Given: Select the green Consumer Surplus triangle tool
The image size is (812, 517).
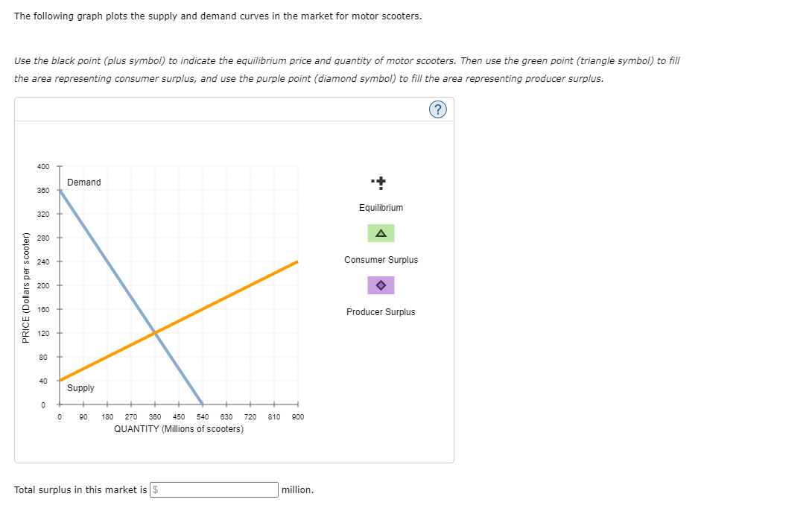Looking at the screenshot, I should click(381, 233).
